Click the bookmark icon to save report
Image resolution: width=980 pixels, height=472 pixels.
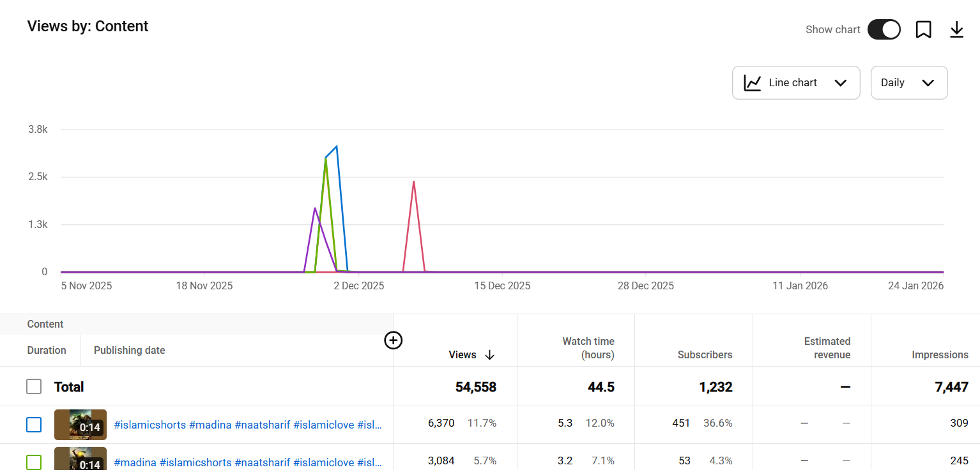click(923, 29)
